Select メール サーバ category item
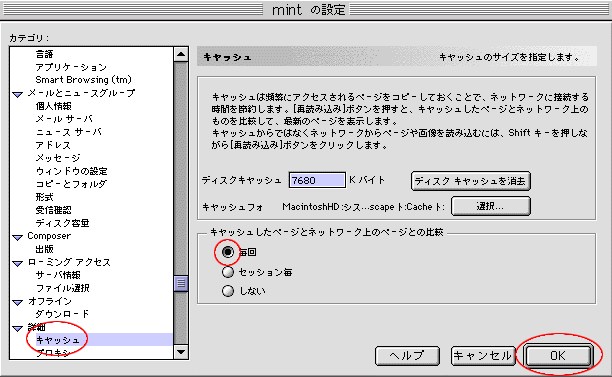The image size is (612, 377). click(64, 119)
